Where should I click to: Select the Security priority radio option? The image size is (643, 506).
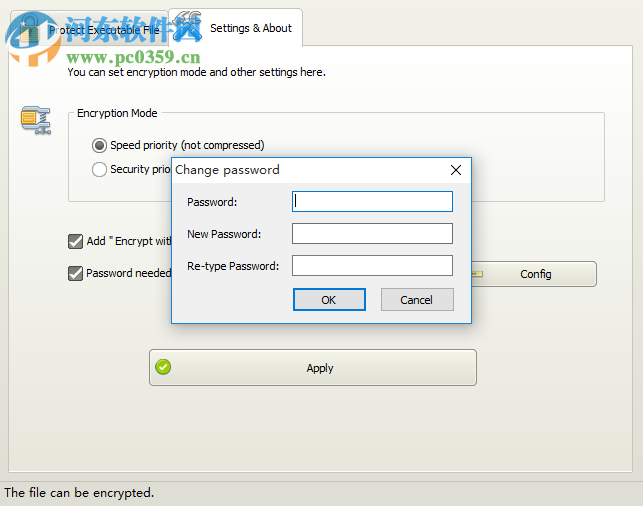(99, 169)
